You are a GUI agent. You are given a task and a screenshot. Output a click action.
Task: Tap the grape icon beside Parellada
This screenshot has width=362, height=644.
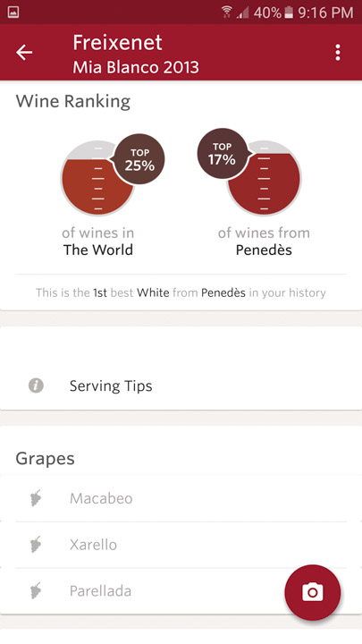coord(36,590)
